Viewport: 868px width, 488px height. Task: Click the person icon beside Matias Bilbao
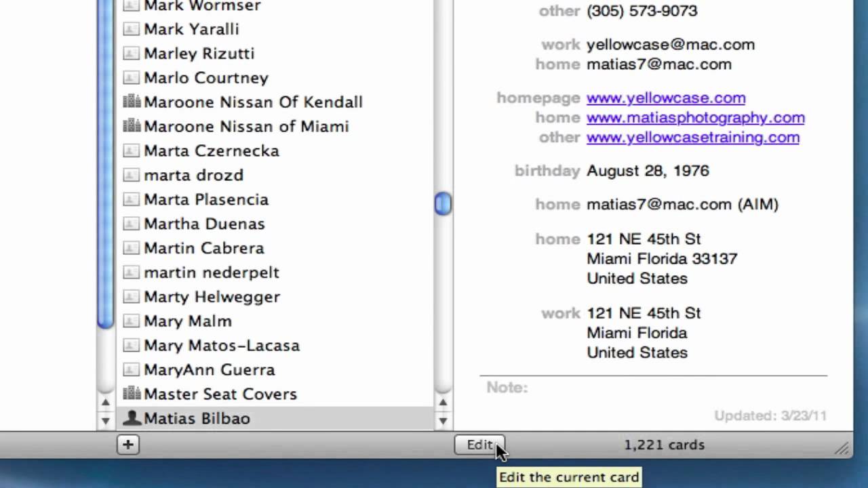(132, 418)
